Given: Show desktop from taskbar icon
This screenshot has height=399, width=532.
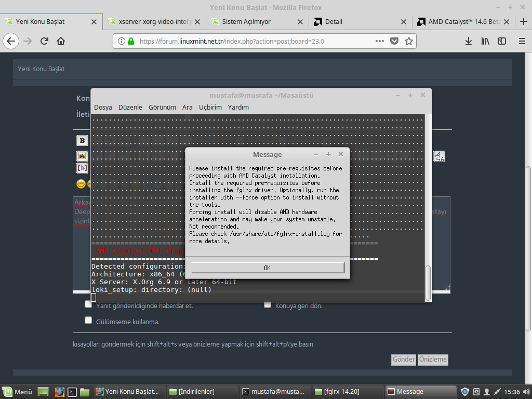Looking at the screenshot, I should tap(43, 392).
